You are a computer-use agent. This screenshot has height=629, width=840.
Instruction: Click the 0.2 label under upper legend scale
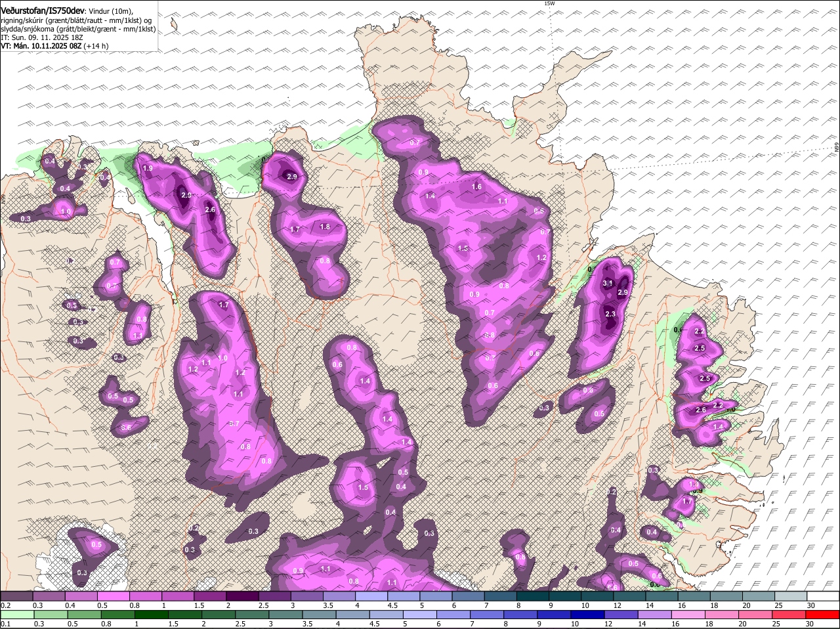click(5, 605)
